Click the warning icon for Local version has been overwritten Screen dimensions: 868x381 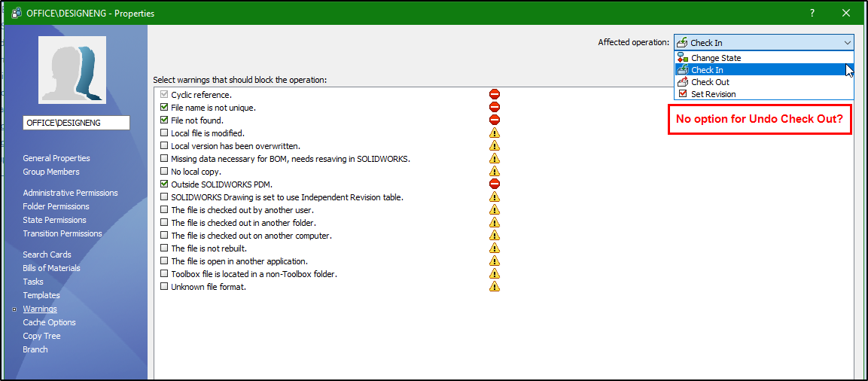coord(495,145)
